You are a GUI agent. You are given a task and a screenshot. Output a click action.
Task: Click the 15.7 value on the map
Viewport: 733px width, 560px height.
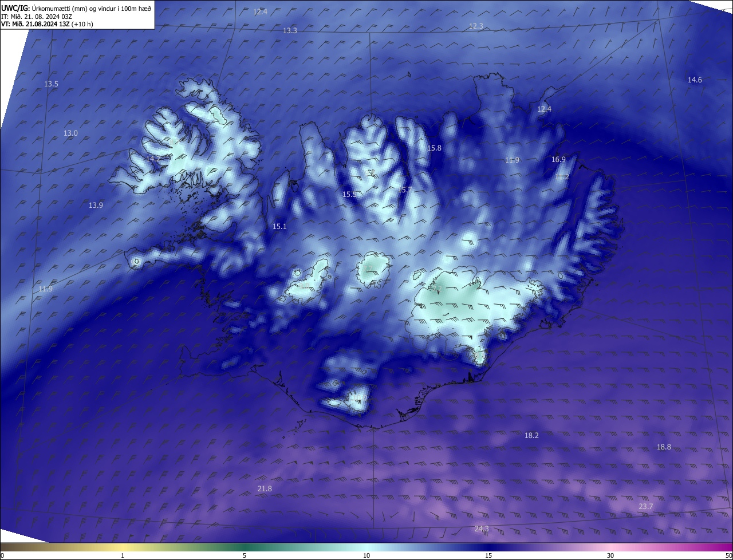(404, 190)
